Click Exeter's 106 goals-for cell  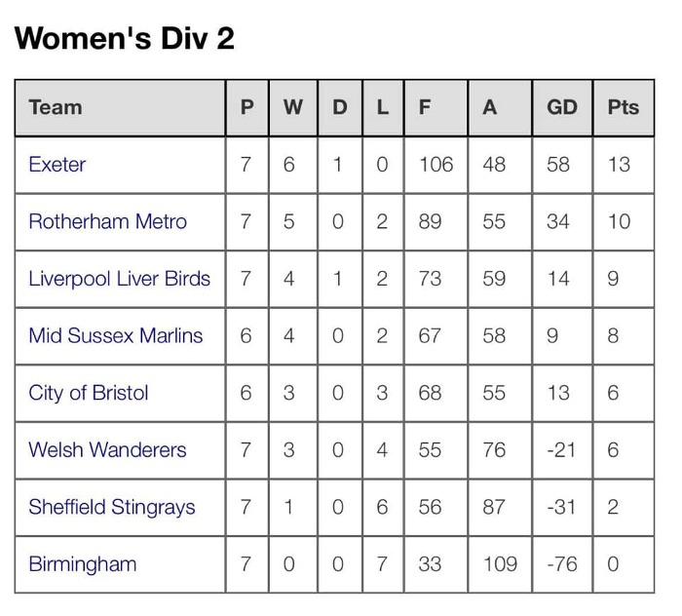436,165
